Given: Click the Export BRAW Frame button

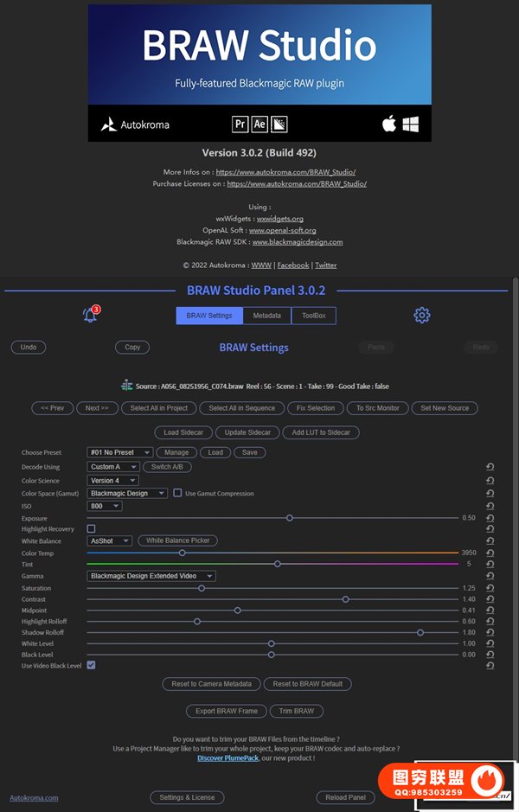Looking at the screenshot, I should [225, 711].
